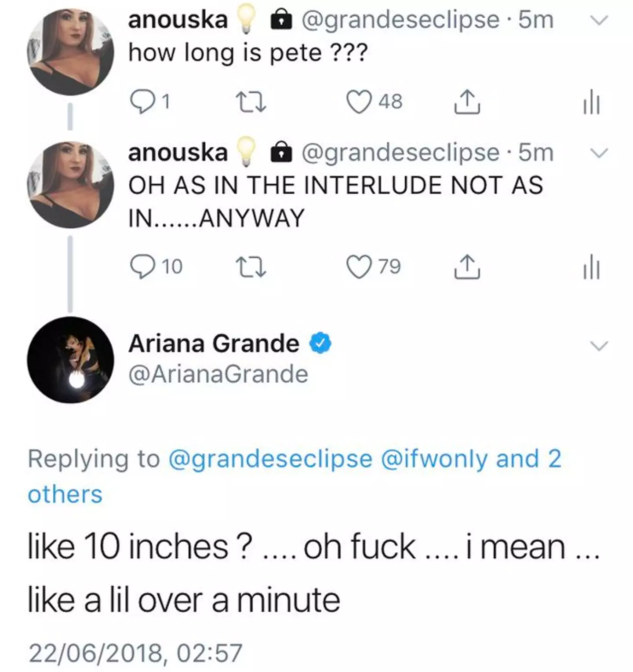
Task: Click the share icon on the first tweet
Action: (x=467, y=102)
